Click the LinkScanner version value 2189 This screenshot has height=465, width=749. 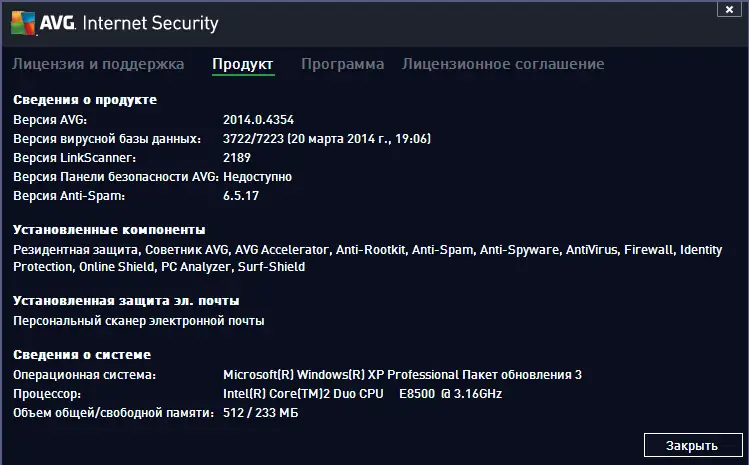(x=237, y=158)
